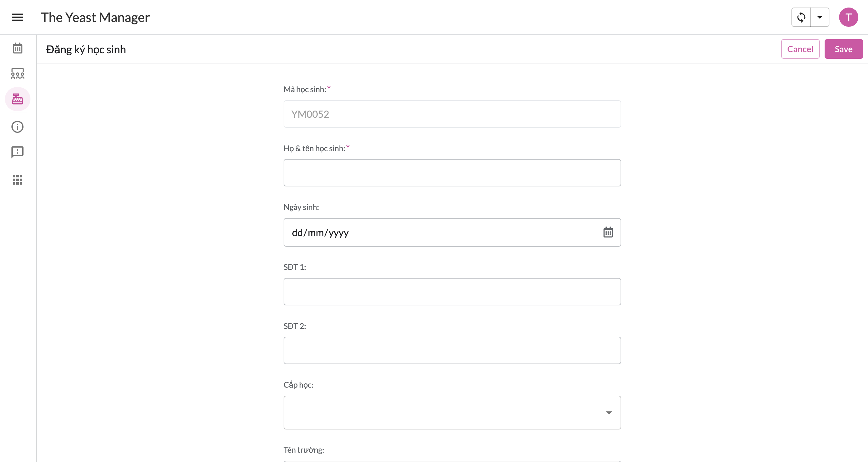Click the Ngày sinh date field

point(452,232)
